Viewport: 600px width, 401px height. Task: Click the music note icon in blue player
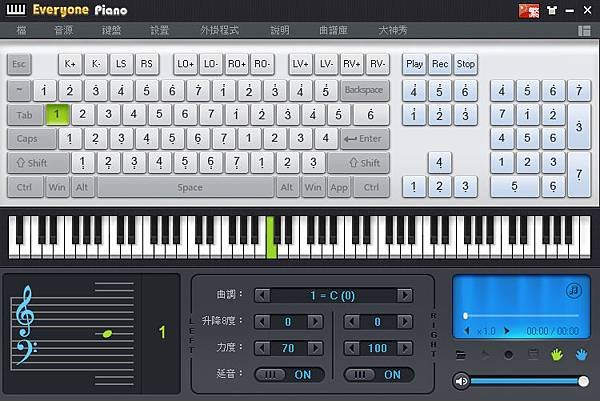pos(574,290)
